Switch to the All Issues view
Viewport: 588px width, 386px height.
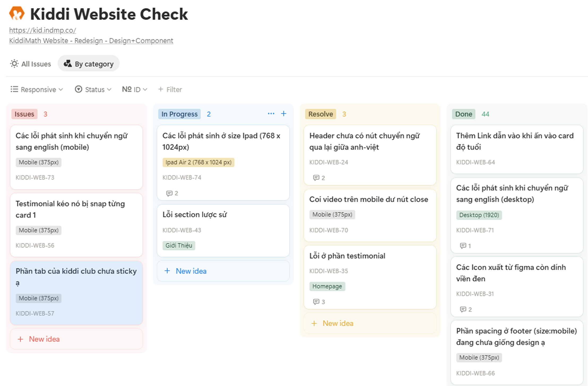click(36, 64)
